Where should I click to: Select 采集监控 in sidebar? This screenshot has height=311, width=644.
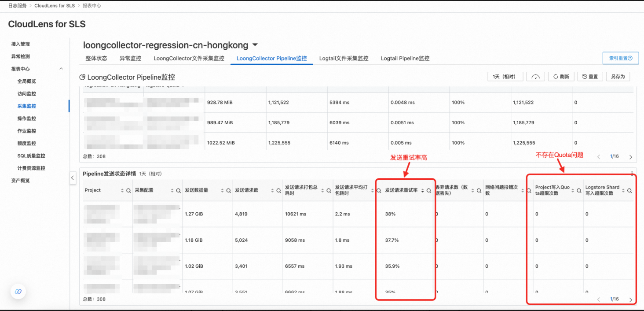(x=27, y=106)
